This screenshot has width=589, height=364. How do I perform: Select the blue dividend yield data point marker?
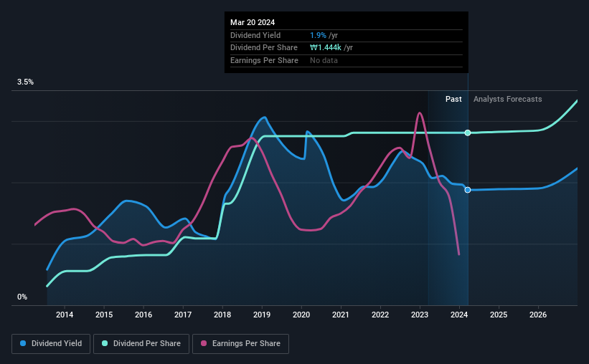(x=468, y=190)
